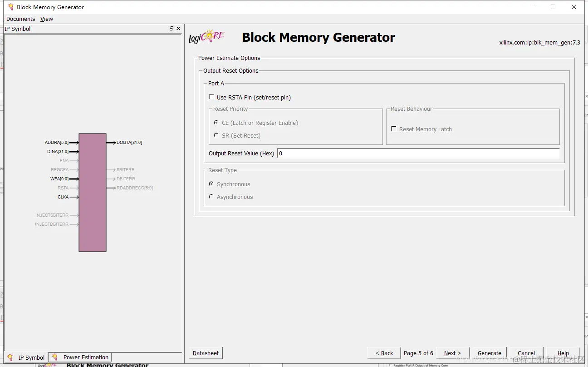Minimize the Block Memory Generator window
This screenshot has height=367, width=588.
click(532, 7)
